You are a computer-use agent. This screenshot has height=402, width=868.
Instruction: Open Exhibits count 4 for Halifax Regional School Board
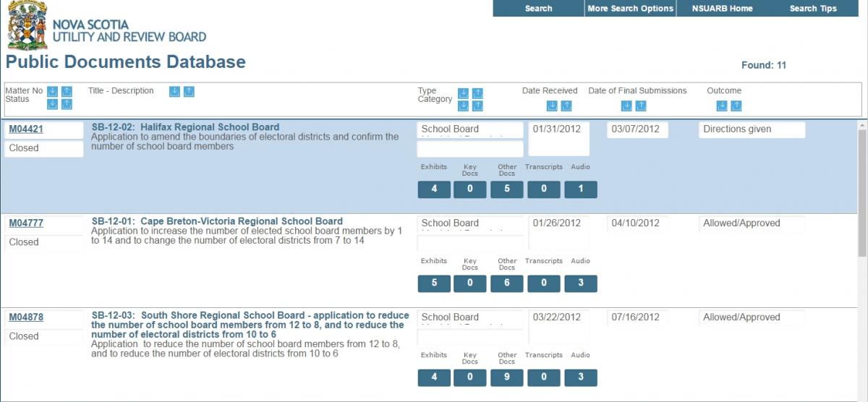pyautogui.click(x=434, y=189)
